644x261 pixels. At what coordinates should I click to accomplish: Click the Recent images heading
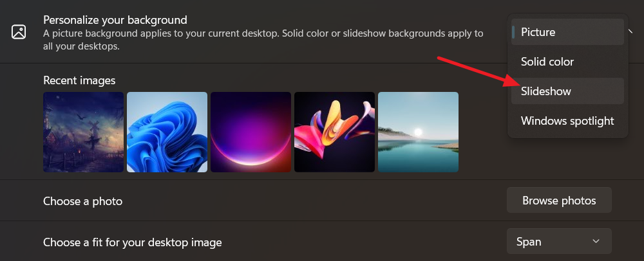[x=79, y=80]
